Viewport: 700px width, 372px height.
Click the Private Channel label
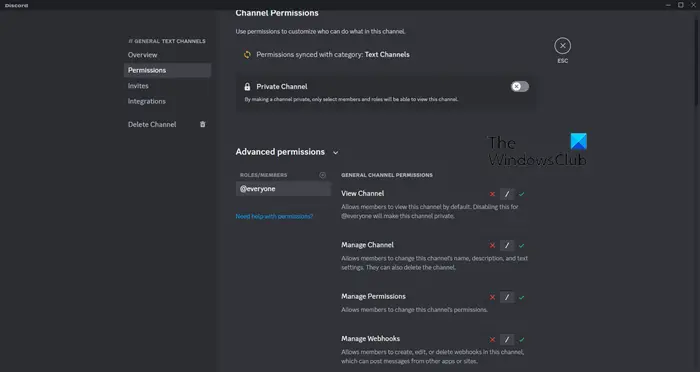coord(282,87)
